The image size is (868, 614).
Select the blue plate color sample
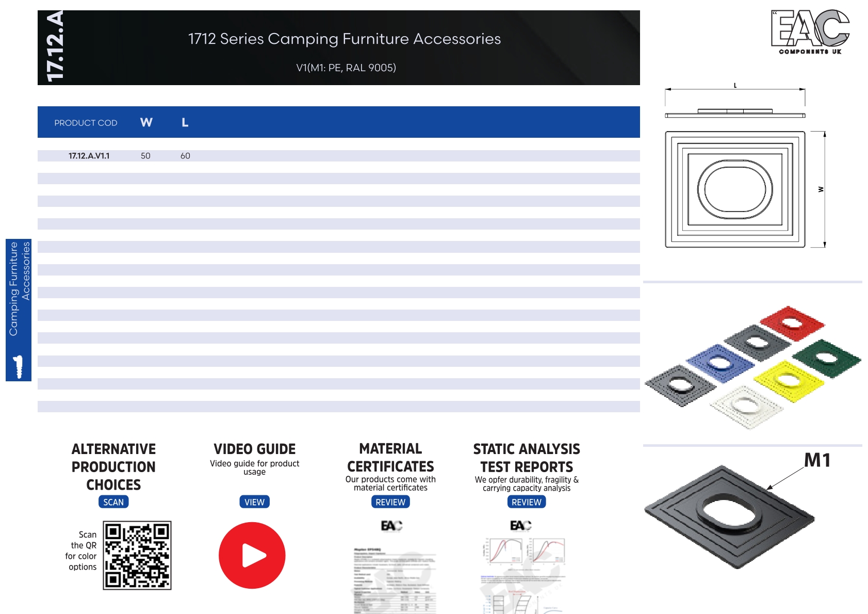[719, 363]
